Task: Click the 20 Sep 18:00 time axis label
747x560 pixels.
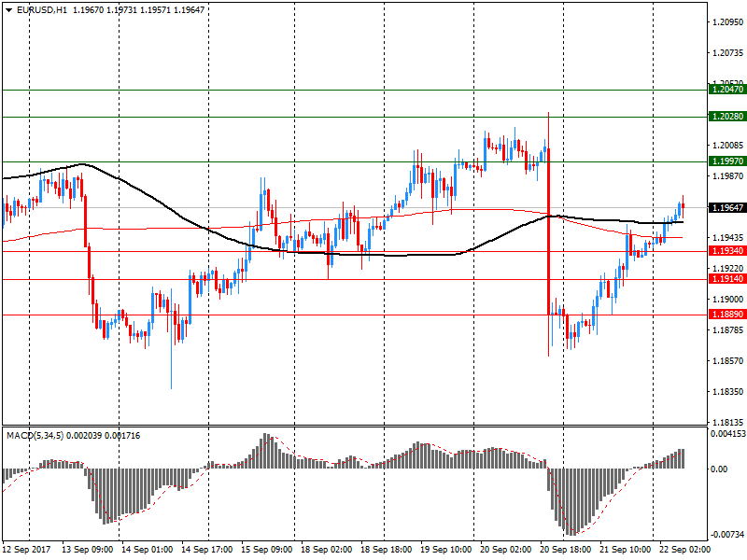Action: coord(566,550)
